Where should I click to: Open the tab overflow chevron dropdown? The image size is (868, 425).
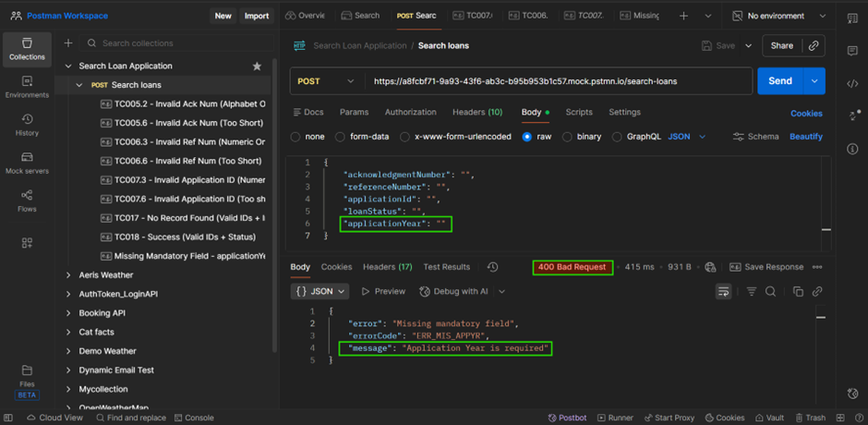pos(708,16)
